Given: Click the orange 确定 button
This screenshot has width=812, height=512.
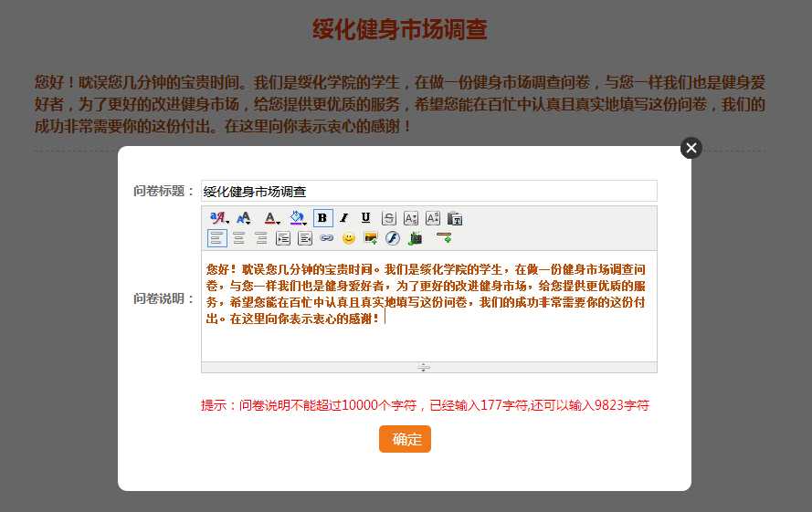Looking at the screenshot, I should click(405, 439).
